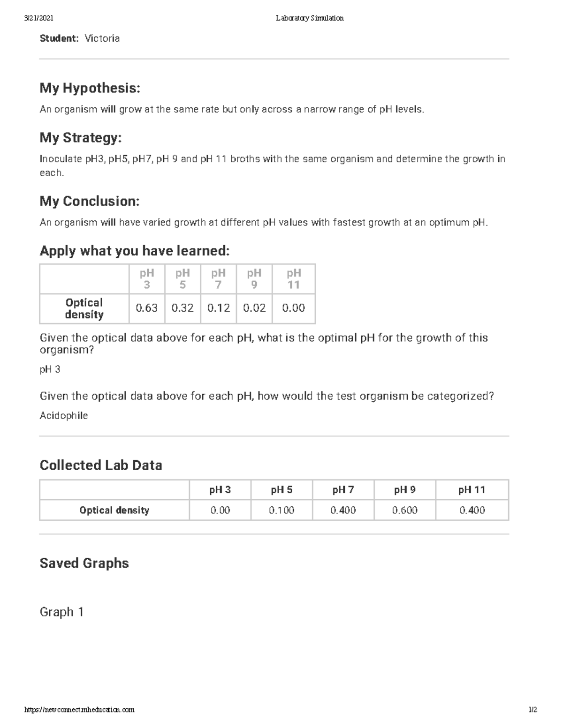Image resolution: width=563 pixels, height=728 pixels.
Task: Click the student name 'Victoria'
Action: coord(102,38)
